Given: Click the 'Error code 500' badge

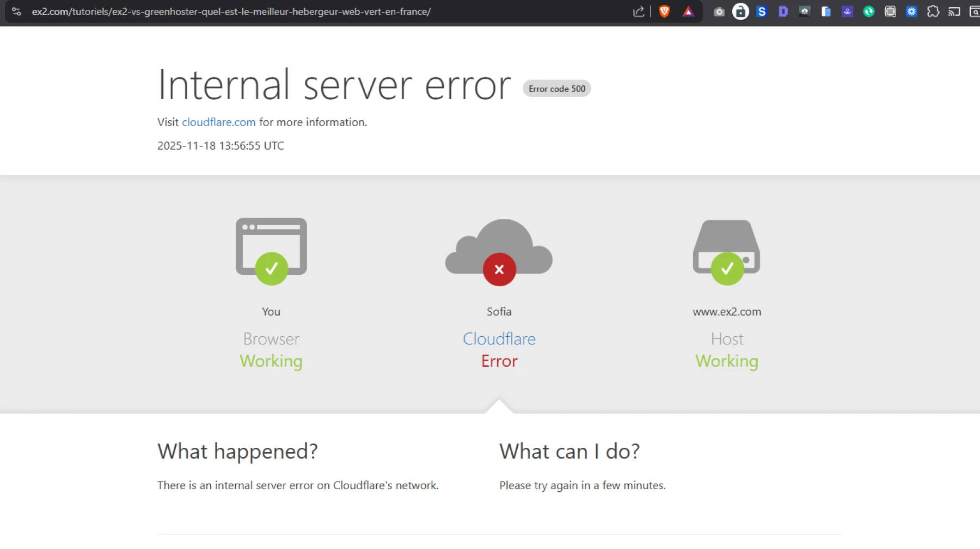Looking at the screenshot, I should [x=556, y=88].
